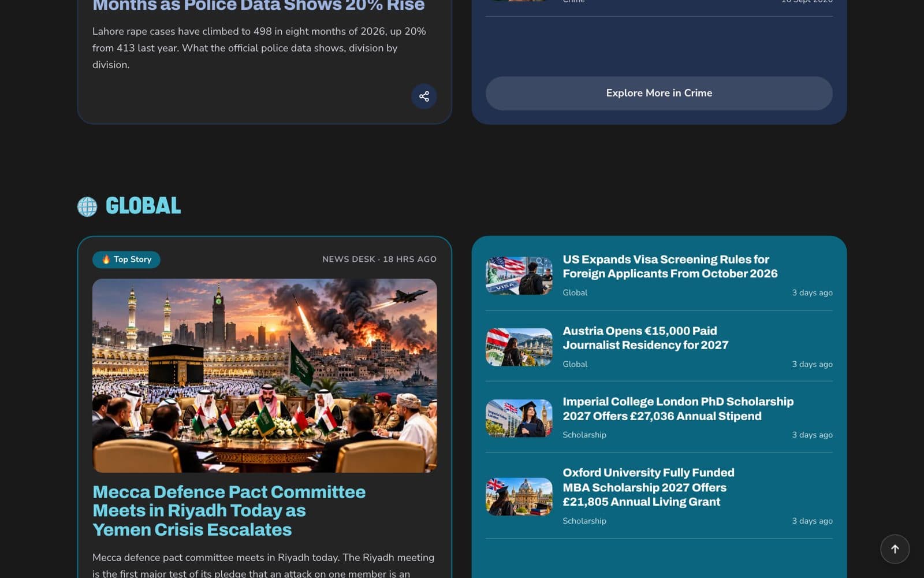Click the Austria journalist residency thumbnail

tap(519, 347)
